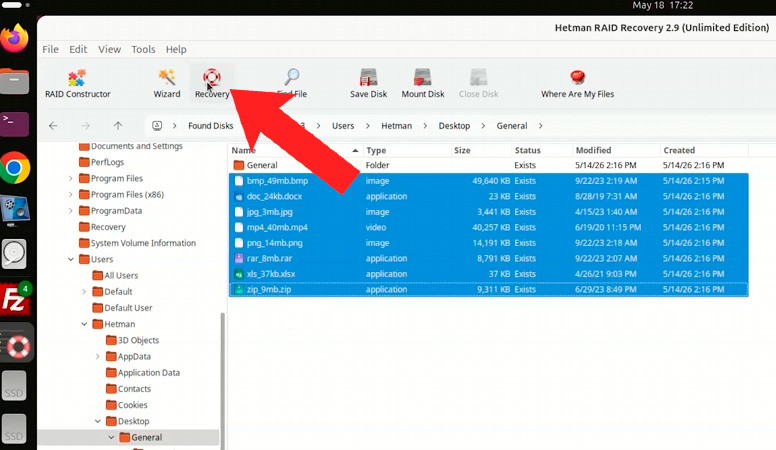The height and width of the screenshot is (450, 776).
Task: Expand Program Files (x86) node
Action: 70,195
